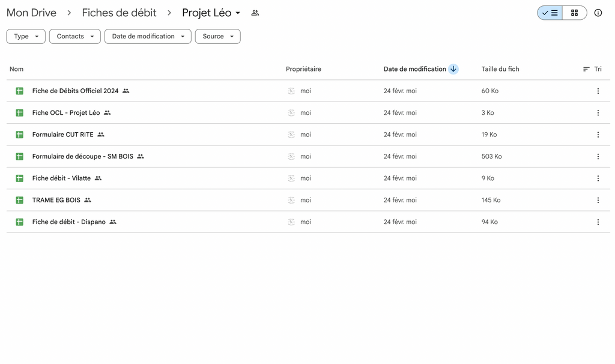Sort by the Nom column header
The height and width of the screenshot is (364, 615).
tap(17, 69)
